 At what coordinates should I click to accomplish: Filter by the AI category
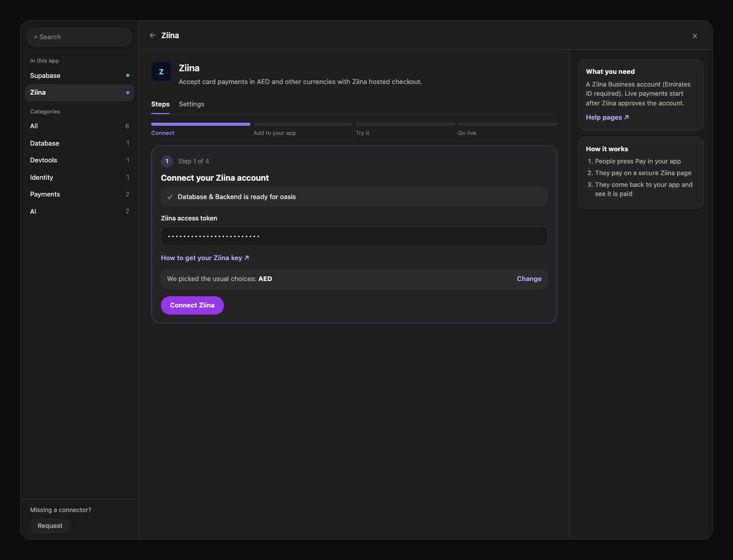pos(79,212)
